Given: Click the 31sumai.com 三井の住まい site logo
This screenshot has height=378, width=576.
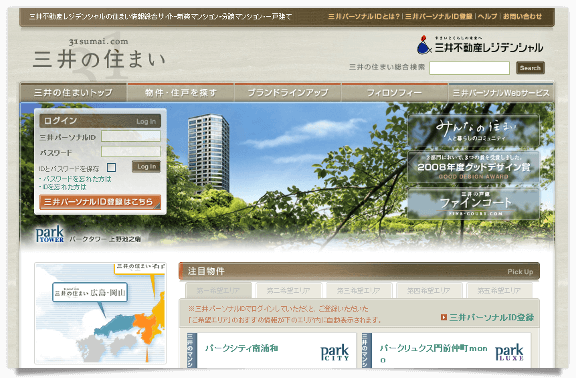Looking at the screenshot, I should click(99, 54).
